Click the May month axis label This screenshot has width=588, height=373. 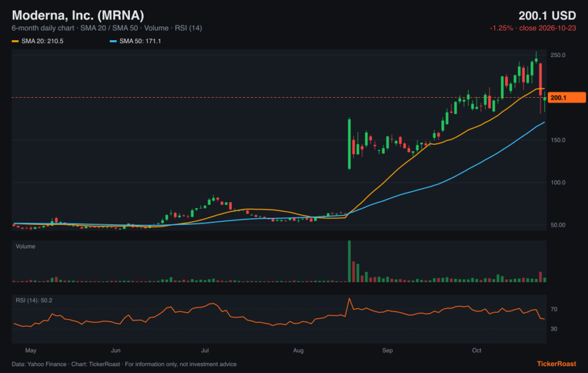(31, 351)
